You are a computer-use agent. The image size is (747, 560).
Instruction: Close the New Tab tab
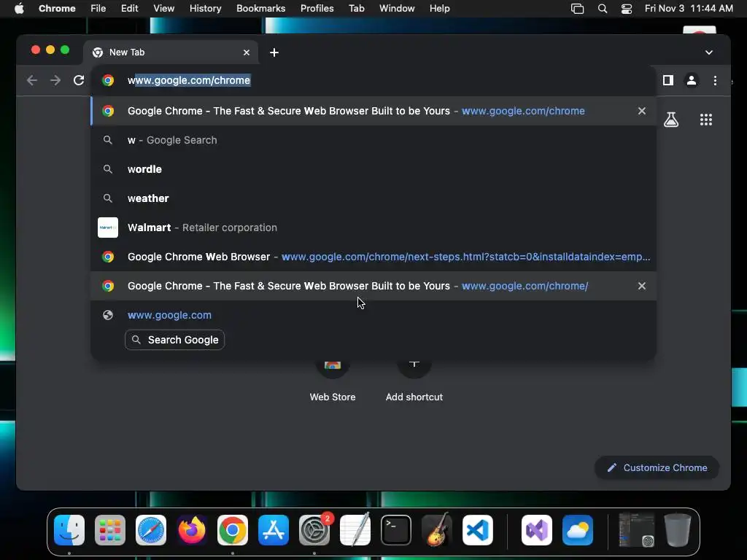coord(247,52)
